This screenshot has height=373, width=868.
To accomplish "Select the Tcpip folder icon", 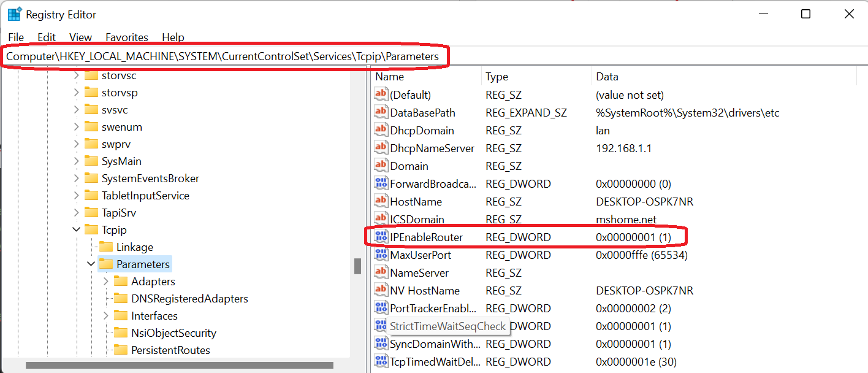I will click(x=91, y=230).
